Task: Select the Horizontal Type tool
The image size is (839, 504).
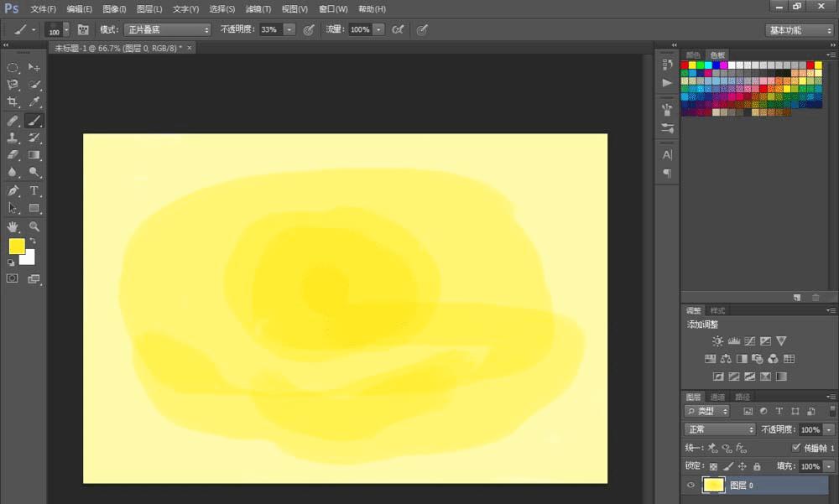Action: (x=34, y=191)
